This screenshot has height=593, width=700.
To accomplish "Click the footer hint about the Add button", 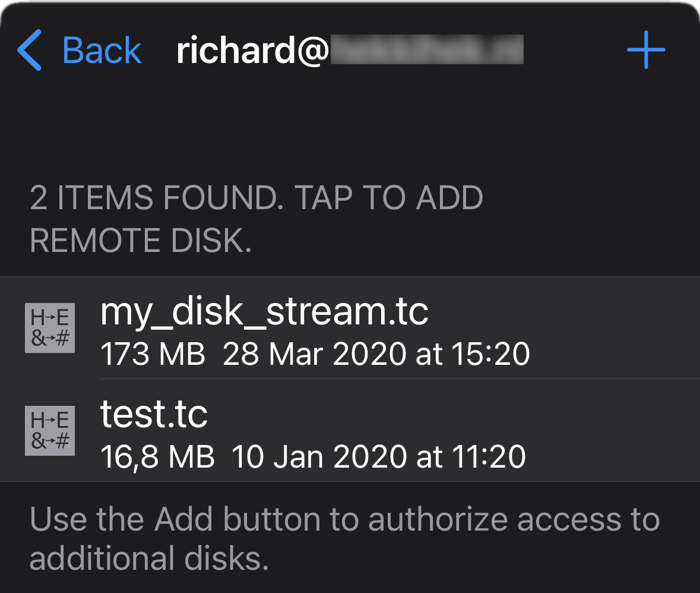I will (344, 520).
